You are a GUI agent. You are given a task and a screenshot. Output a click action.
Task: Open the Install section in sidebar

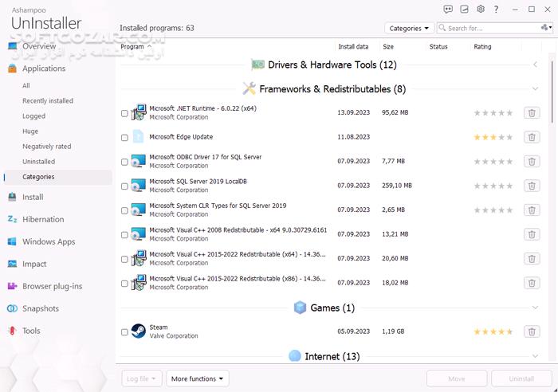click(x=33, y=197)
